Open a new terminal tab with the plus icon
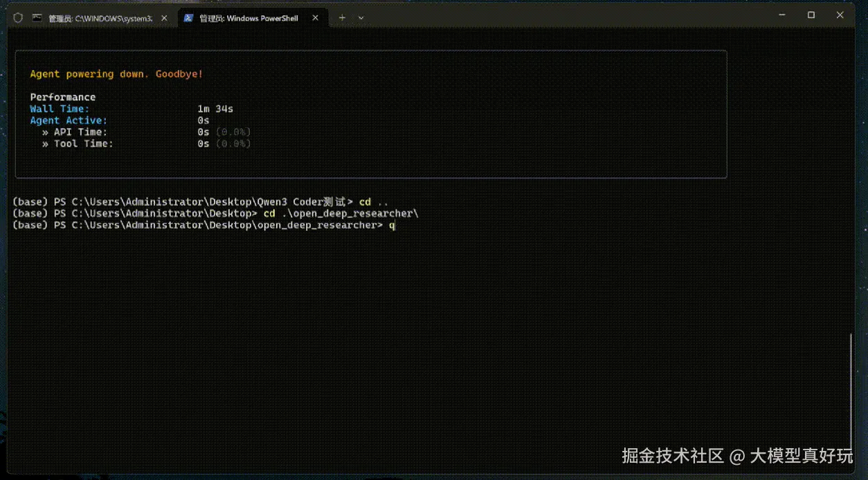This screenshot has width=868, height=480. [342, 17]
